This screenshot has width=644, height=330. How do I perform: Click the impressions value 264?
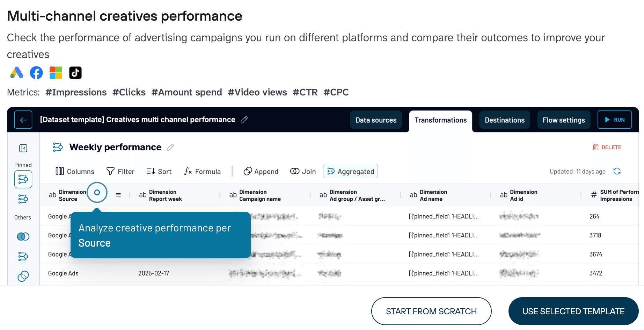[594, 216]
